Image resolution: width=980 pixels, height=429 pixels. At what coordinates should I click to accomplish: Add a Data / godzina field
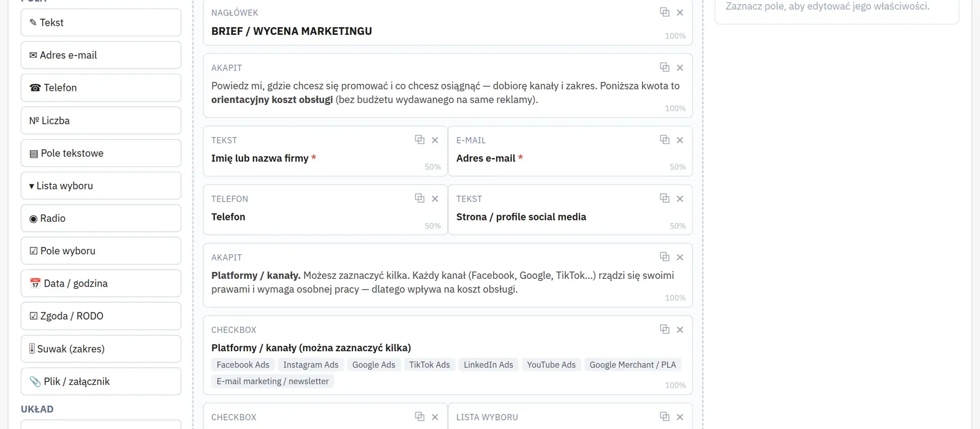[x=101, y=283]
